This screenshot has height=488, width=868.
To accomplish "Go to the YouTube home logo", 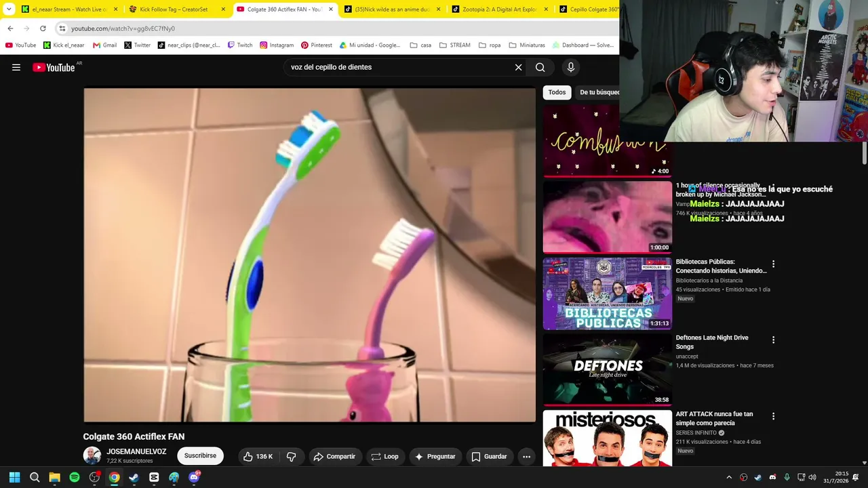I will 54,67.
